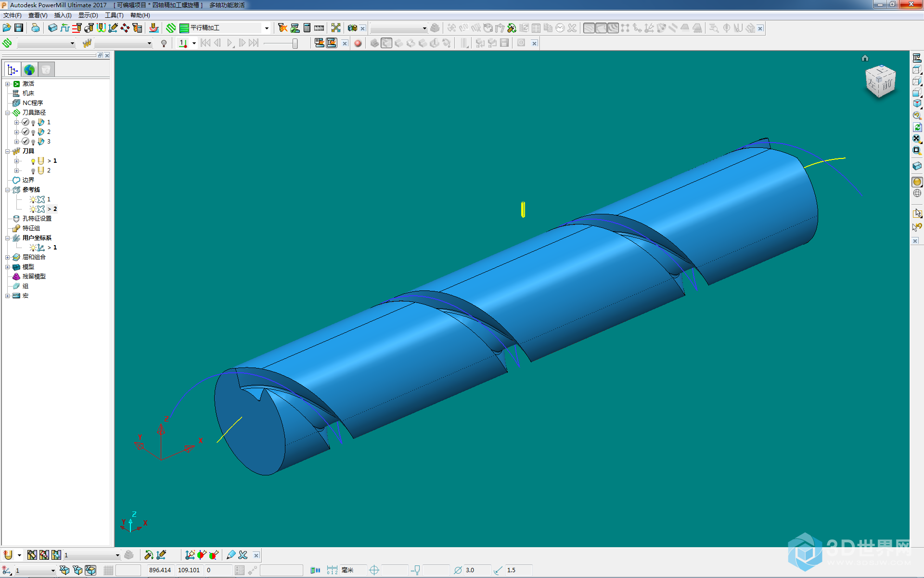Screen dimensions: 924x578
Task: Go to simulation start
Action: [205, 43]
